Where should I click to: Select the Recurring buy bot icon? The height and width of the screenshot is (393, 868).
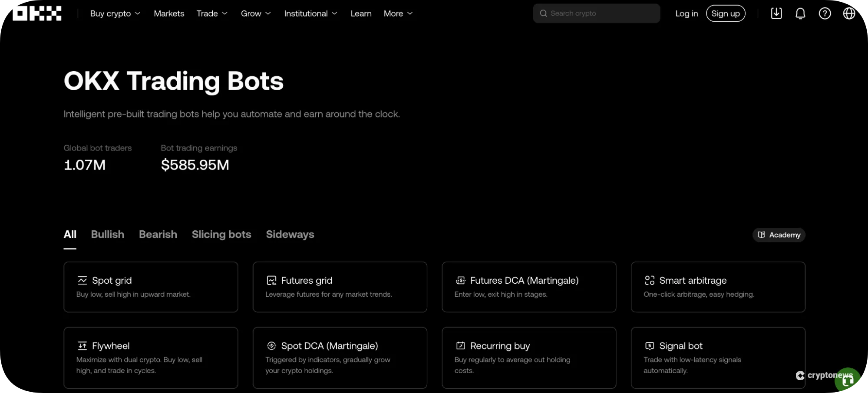click(460, 345)
